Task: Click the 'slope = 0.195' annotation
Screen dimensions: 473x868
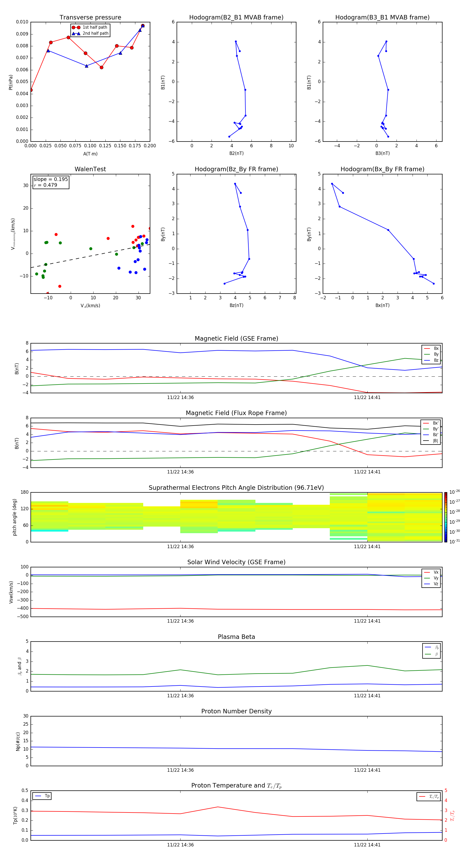Action: click(x=50, y=179)
